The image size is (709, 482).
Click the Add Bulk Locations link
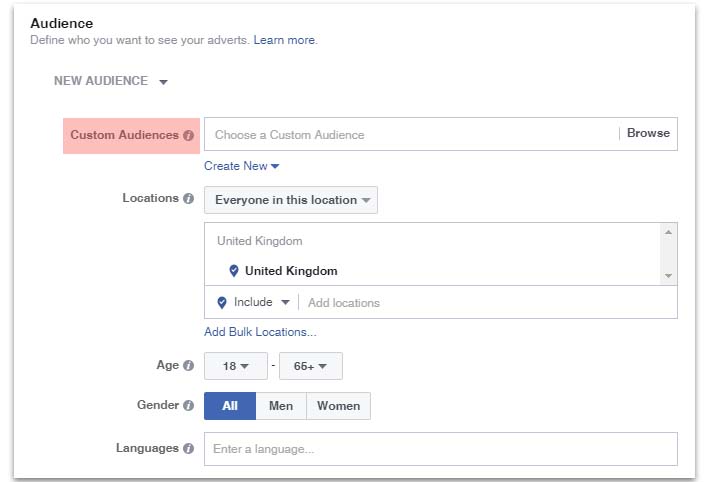[260, 332]
